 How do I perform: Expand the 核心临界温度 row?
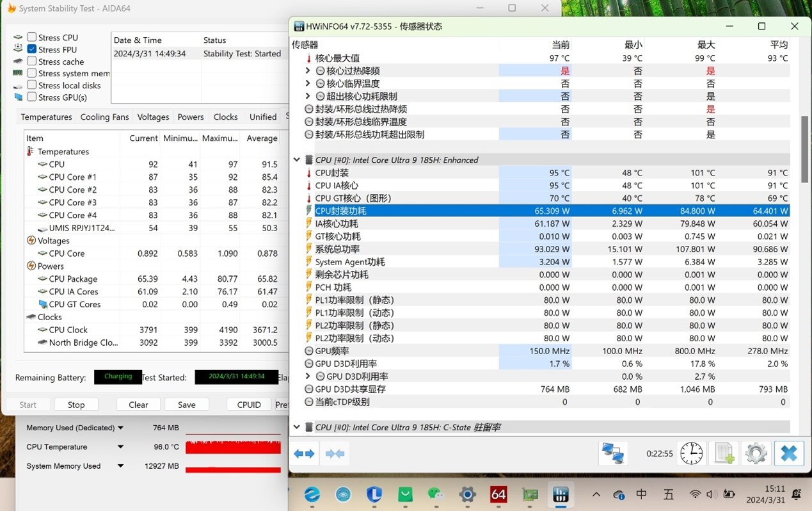[x=308, y=84]
